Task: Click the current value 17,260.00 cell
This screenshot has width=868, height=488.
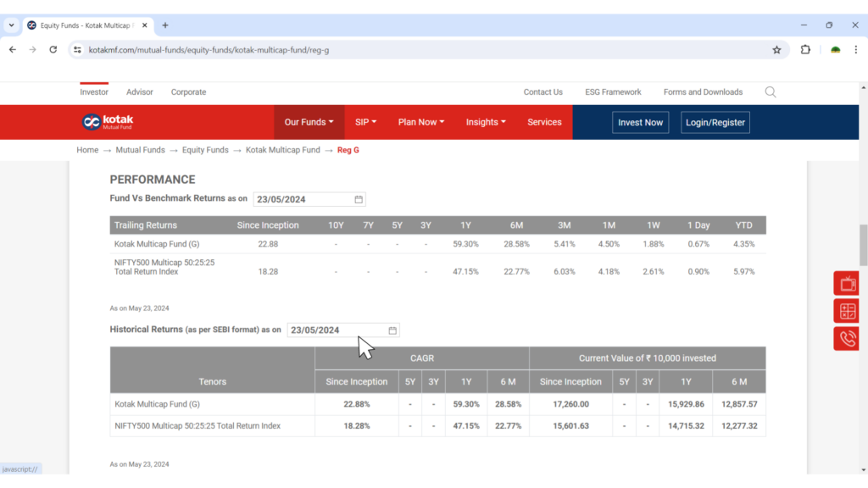Action: tap(570, 404)
